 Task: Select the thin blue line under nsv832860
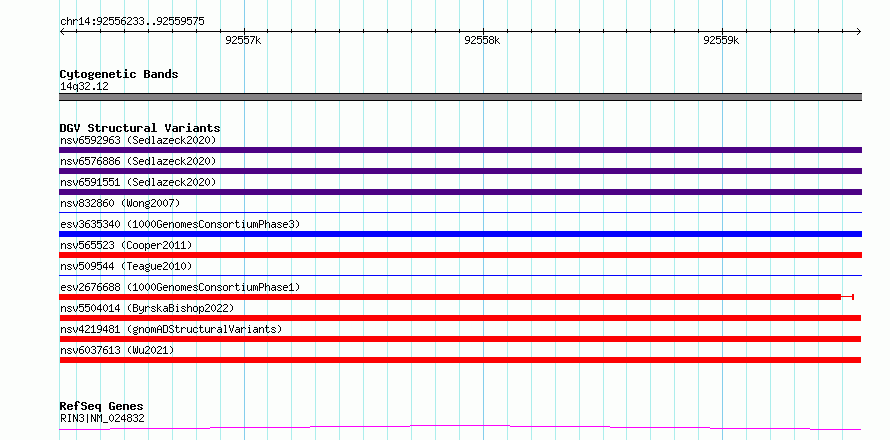click(460, 213)
